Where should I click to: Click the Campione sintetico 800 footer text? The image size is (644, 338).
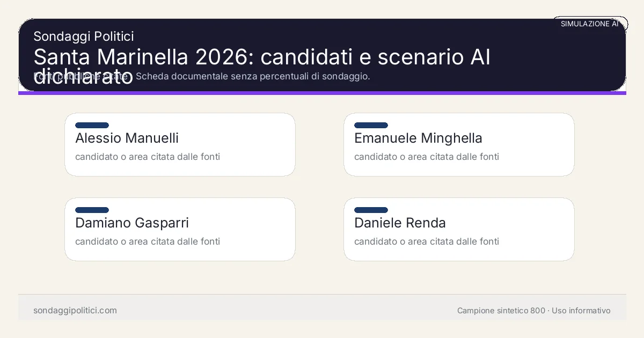(501, 311)
